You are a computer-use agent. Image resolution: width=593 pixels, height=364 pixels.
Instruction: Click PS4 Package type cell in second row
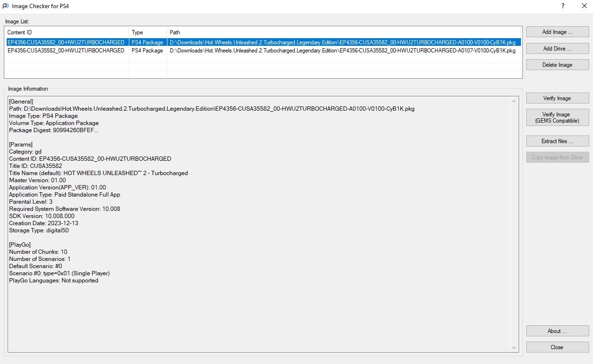click(147, 51)
